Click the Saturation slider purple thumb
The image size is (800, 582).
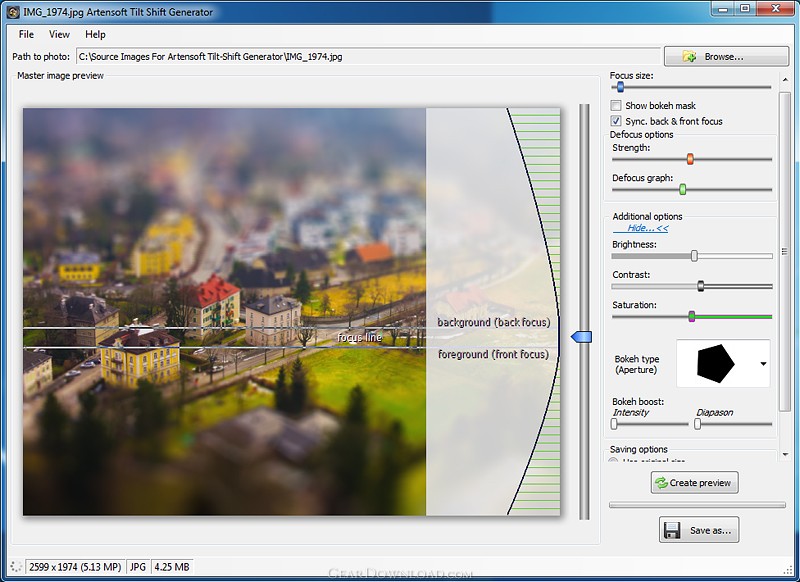click(x=691, y=316)
